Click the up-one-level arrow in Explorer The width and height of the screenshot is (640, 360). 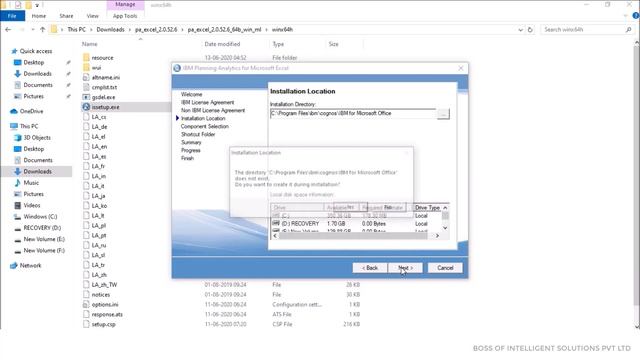[42, 29]
